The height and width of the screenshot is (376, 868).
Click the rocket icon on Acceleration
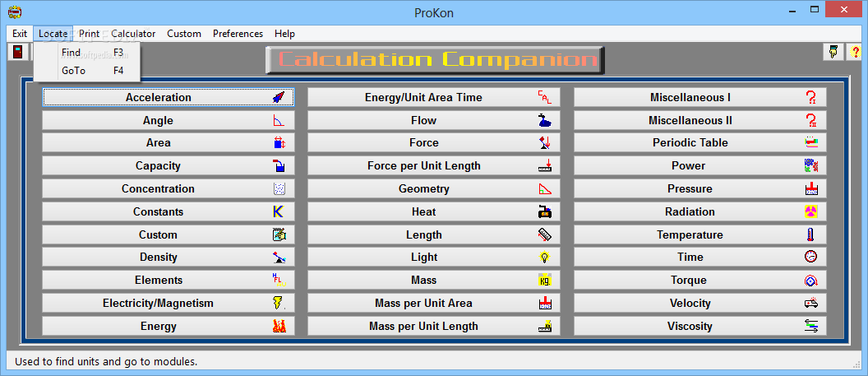point(279,97)
